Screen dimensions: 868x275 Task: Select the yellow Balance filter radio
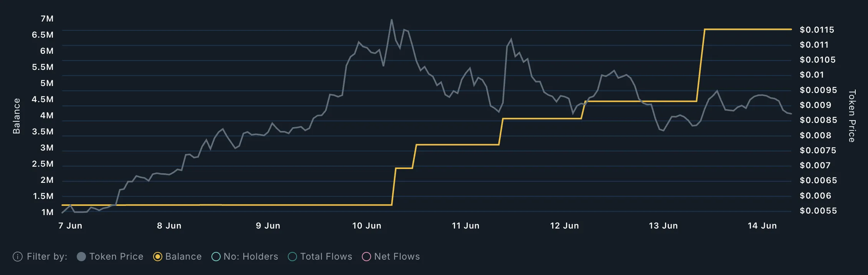click(157, 257)
